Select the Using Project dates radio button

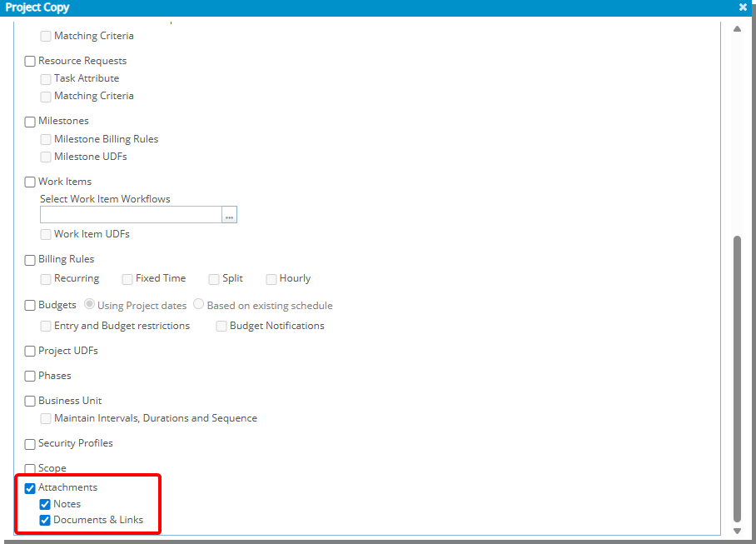point(89,304)
